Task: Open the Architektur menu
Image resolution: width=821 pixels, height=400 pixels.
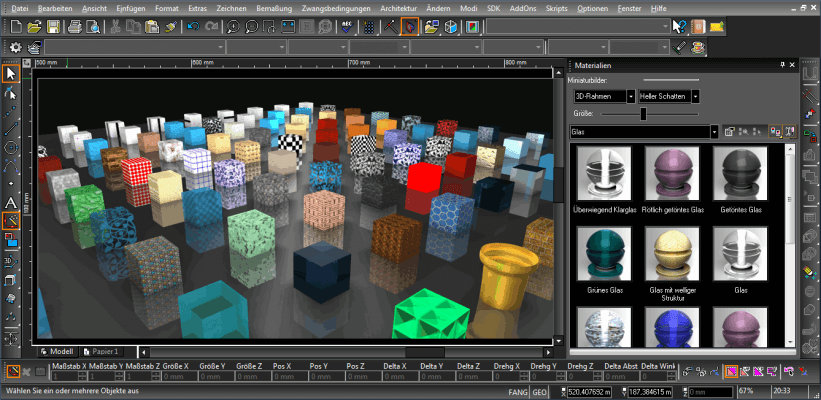Action: [x=398, y=8]
